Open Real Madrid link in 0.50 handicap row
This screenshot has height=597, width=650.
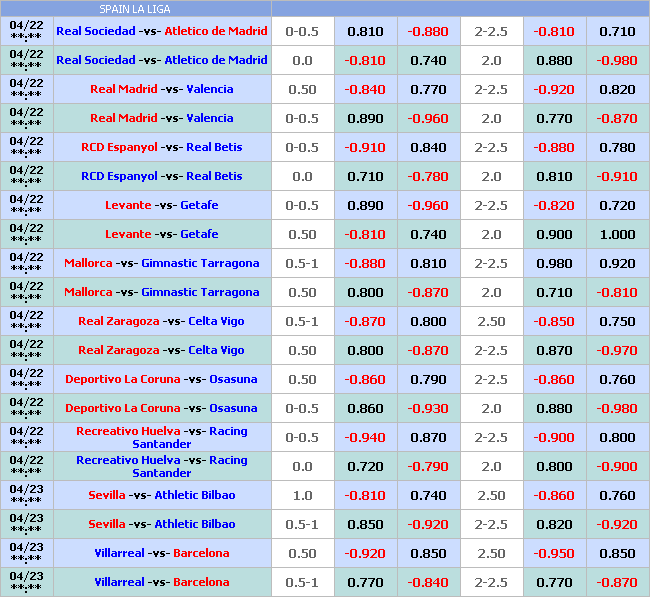coord(124,89)
